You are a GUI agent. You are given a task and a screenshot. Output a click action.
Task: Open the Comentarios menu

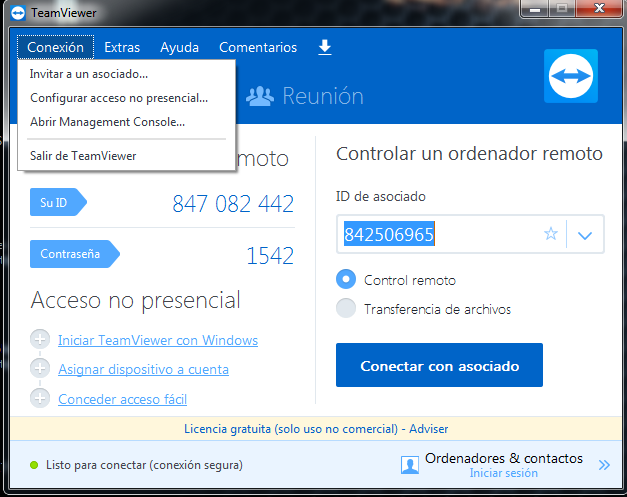pos(258,47)
